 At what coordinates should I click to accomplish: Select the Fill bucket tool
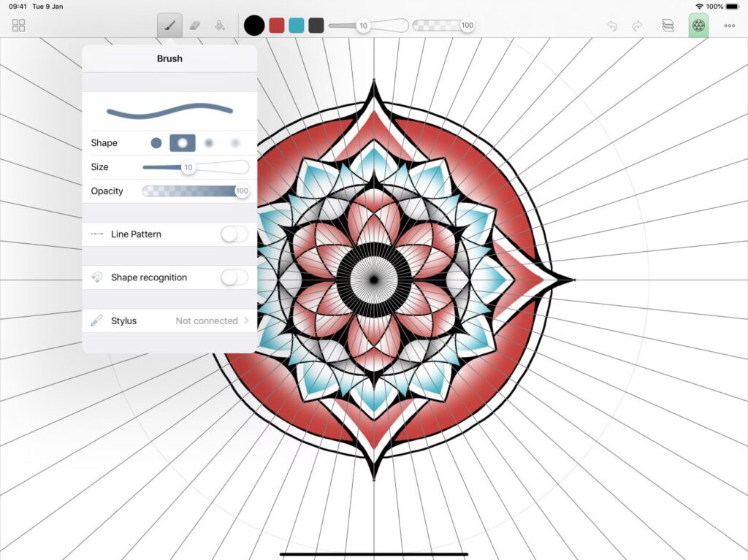[220, 26]
